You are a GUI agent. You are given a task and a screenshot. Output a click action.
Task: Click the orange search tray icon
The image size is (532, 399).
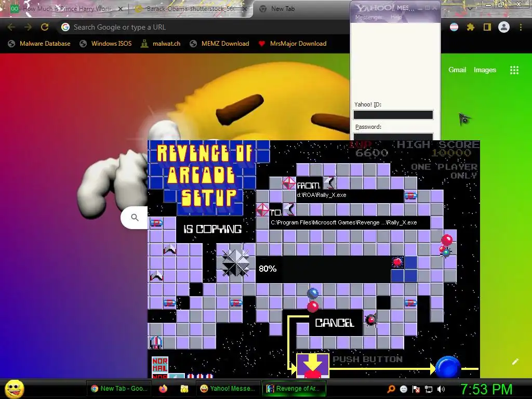391,389
